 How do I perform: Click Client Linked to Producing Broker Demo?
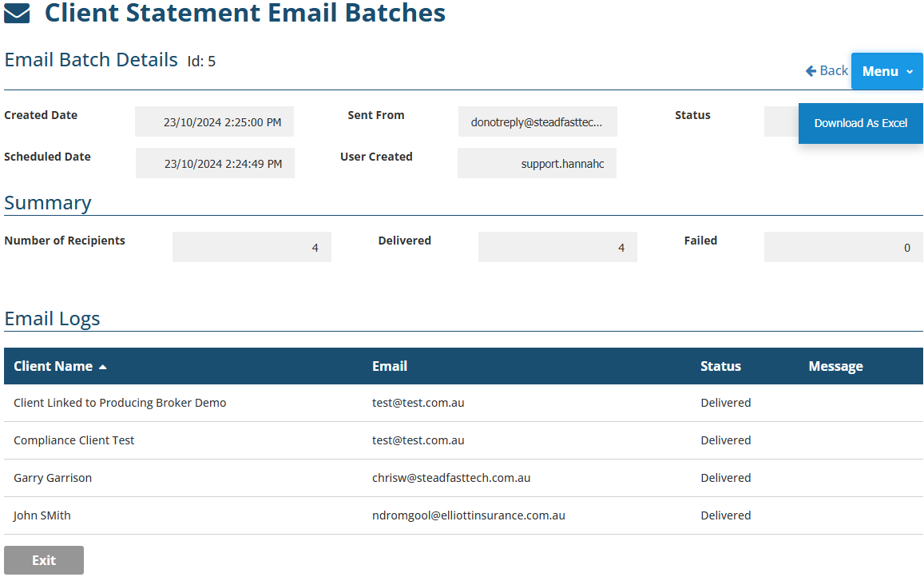point(120,403)
